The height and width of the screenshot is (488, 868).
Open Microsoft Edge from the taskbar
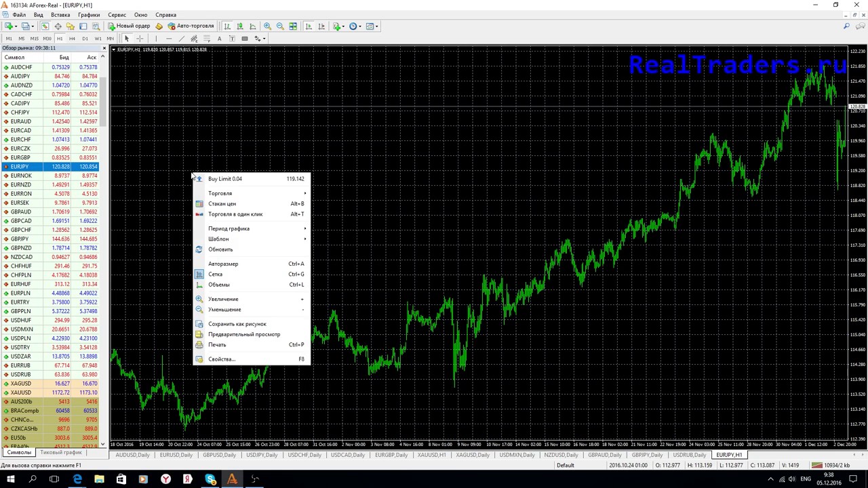[77, 479]
